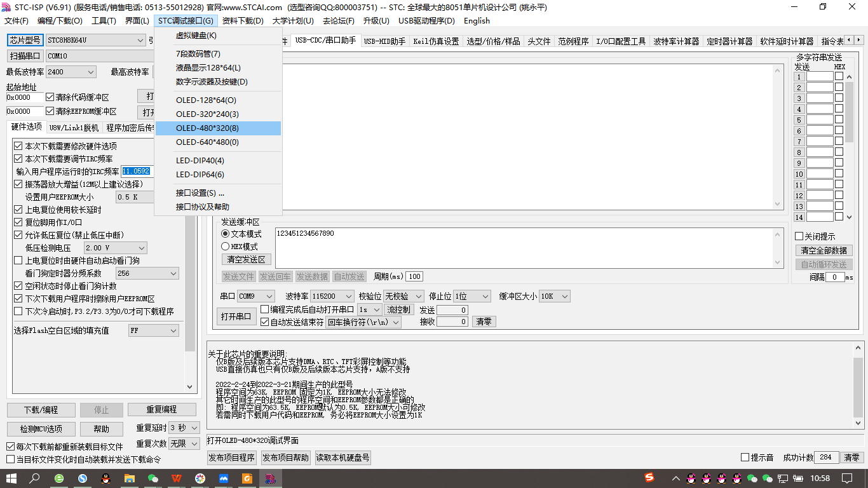Toggle 自动发送结束符 checkbox
Viewport: 868px width, 488px height.
(265, 322)
